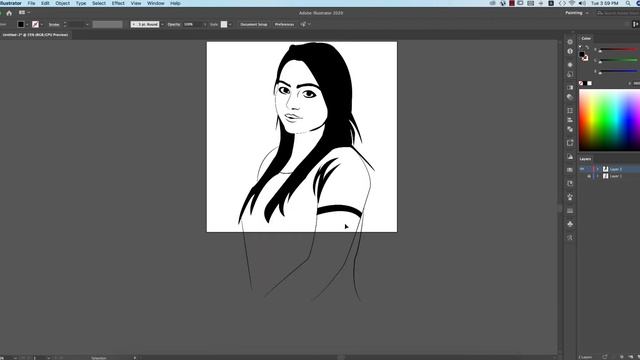Open the Select menu
640x360 pixels.
pyautogui.click(x=98, y=3)
